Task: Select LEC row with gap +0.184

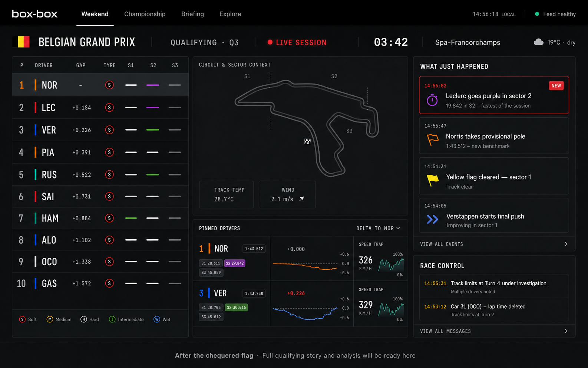Action: pos(100,108)
